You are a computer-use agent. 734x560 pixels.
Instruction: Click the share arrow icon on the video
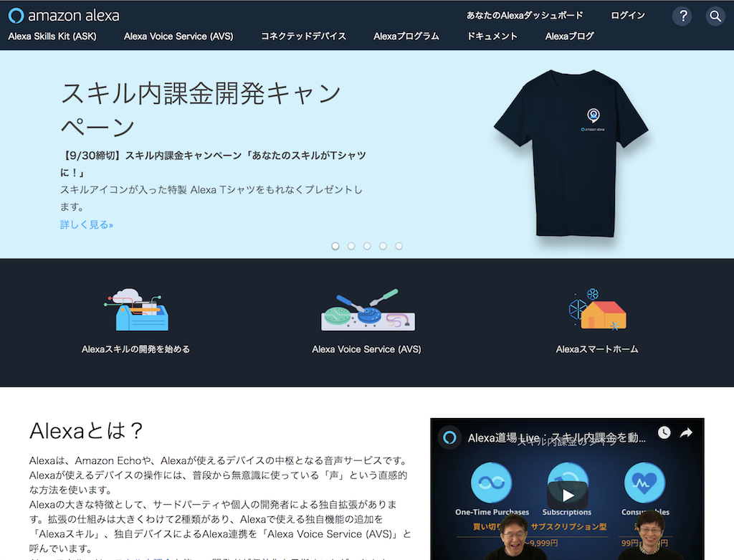click(686, 432)
